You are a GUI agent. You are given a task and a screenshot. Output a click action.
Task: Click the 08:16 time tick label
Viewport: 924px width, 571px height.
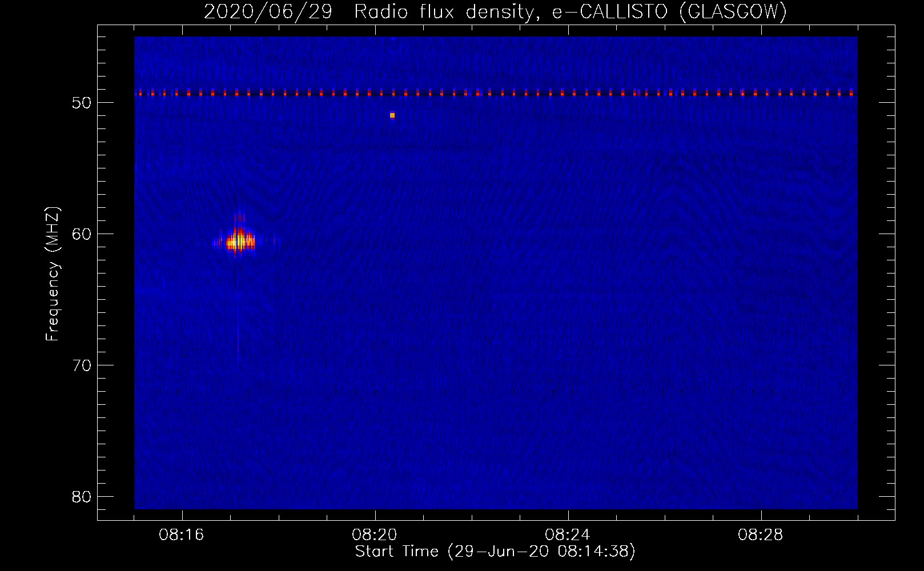point(182,535)
